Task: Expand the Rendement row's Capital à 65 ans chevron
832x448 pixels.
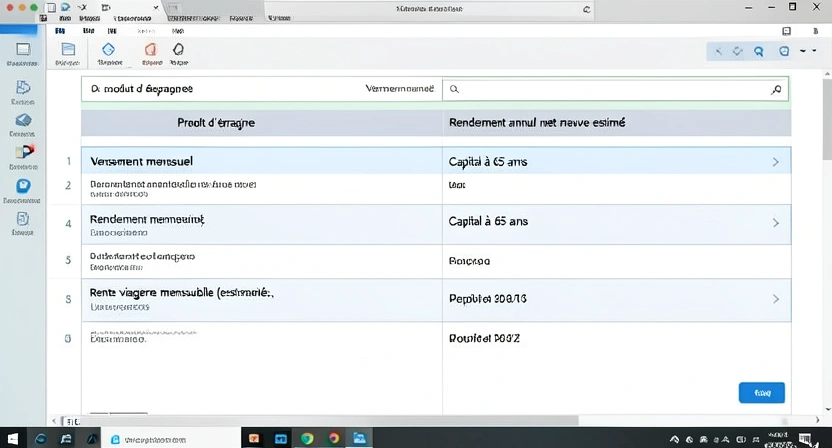Action: point(775,223)
